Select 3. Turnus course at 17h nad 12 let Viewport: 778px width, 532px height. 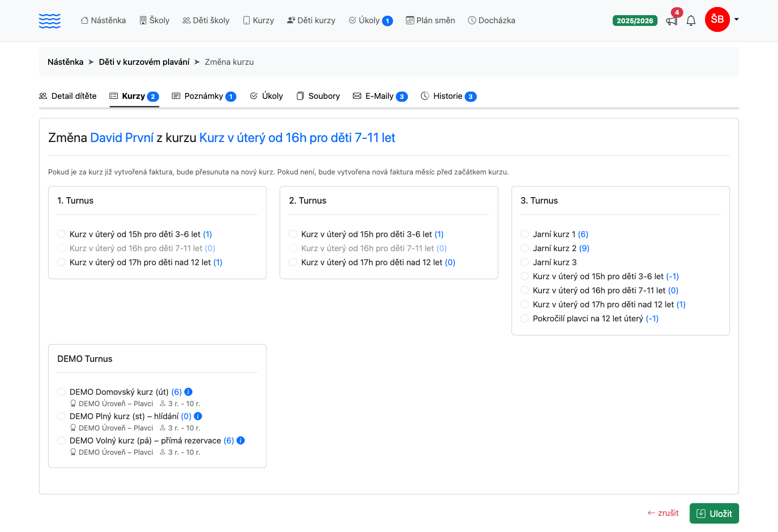[525, 305]
